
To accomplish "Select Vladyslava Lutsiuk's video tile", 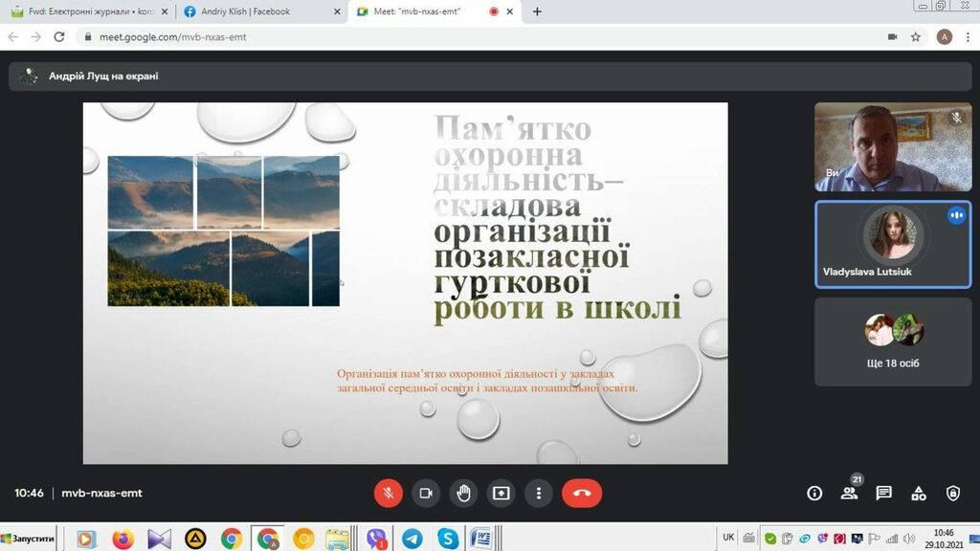I will 892,244.
